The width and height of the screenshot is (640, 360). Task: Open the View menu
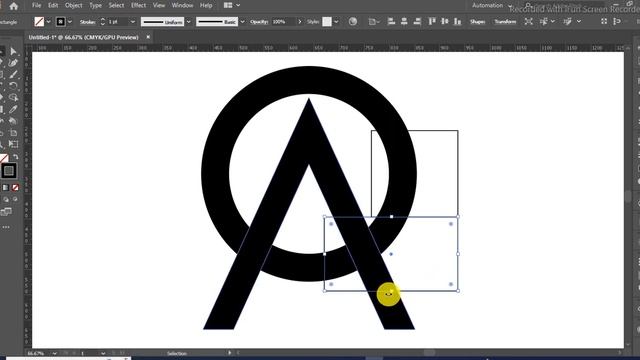[159, 5]
